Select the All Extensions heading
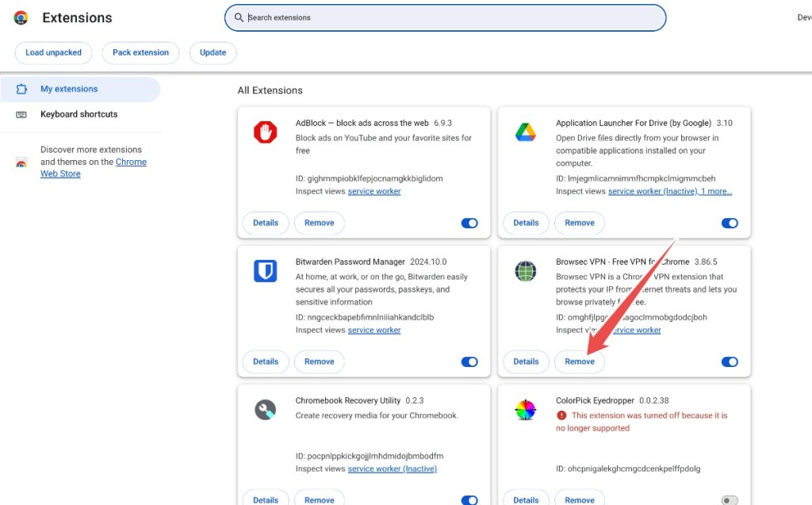Screen dimensions: 812x505 coord(270,90)
